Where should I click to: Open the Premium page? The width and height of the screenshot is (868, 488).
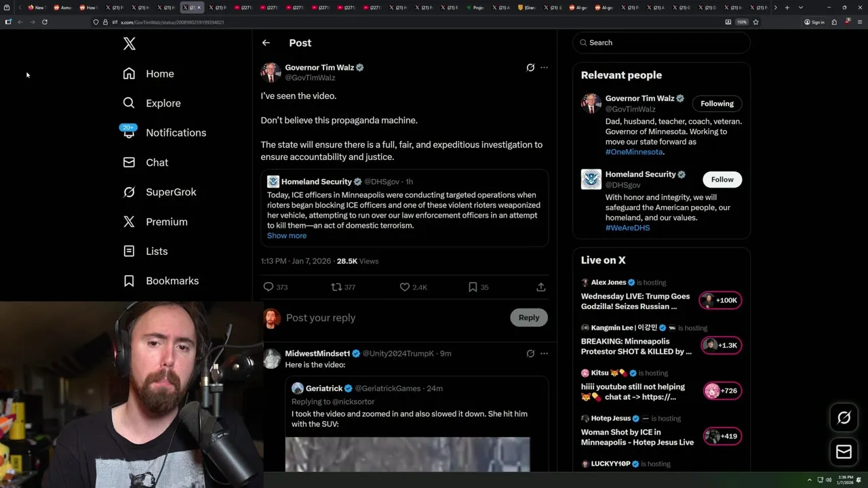155,222
